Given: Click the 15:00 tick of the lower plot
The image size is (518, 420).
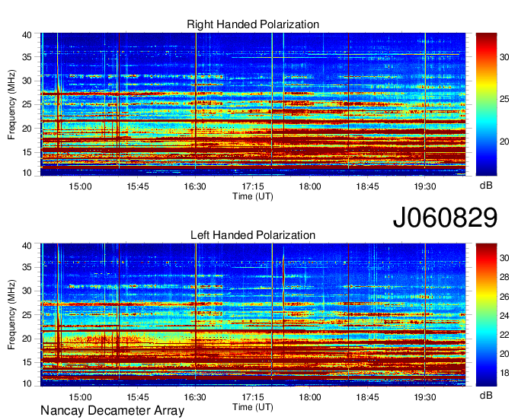Looking at the screenshot, I should [80, 397].
